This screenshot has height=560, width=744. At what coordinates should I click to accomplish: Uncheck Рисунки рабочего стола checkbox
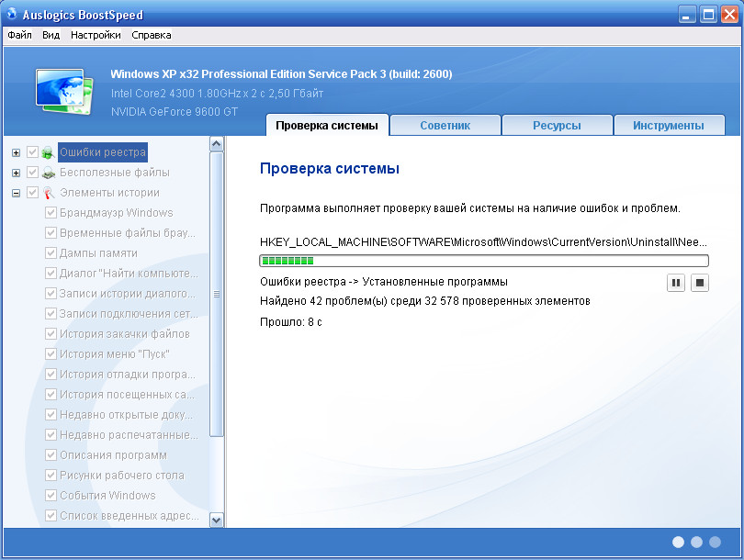[x=51, y=476]
